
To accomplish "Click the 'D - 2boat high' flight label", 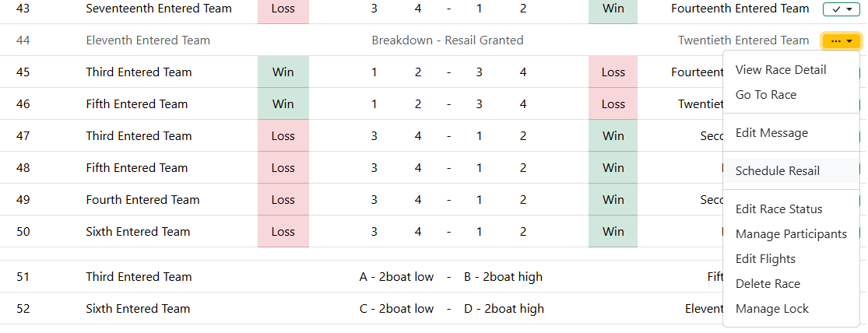I will click(504, 309).
